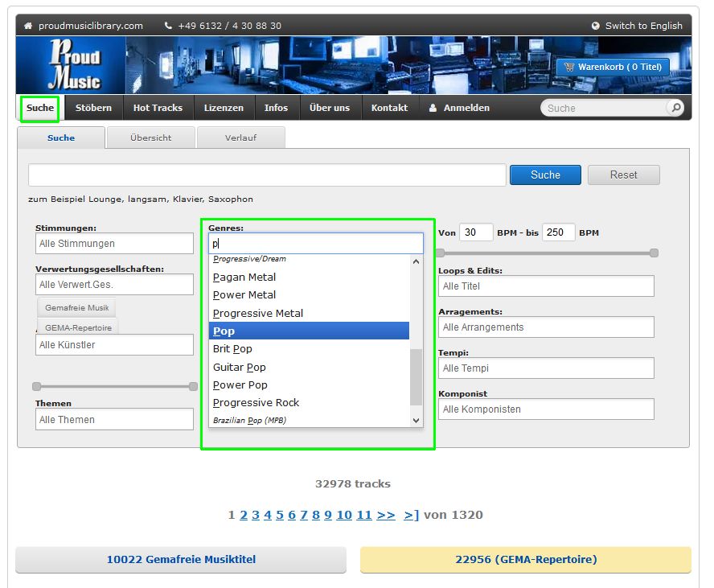Open the Infos menu item
The image size is (714, 588).
click(276, 108)
